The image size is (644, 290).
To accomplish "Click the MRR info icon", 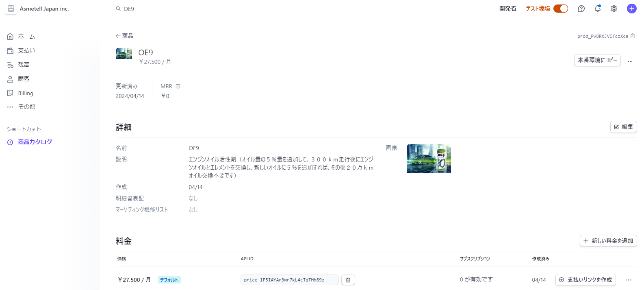I will click(178, 86).
